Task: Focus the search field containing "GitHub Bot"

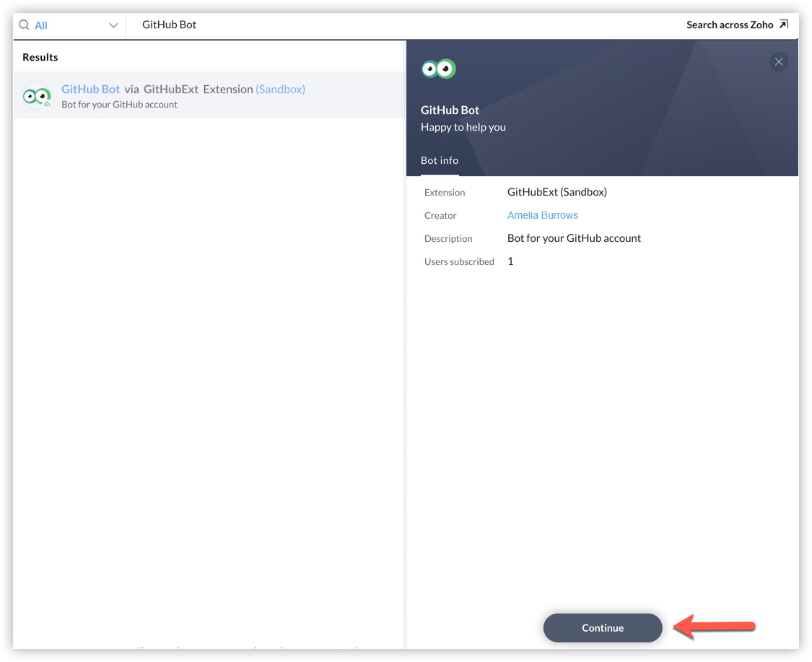Action: pos(361,25)
